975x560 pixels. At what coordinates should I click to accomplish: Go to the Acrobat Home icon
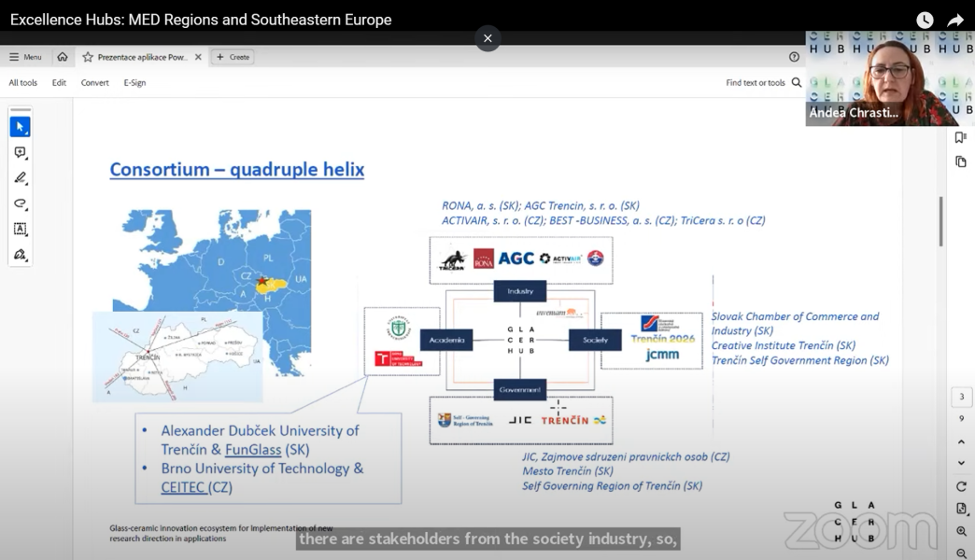[63, 57]
